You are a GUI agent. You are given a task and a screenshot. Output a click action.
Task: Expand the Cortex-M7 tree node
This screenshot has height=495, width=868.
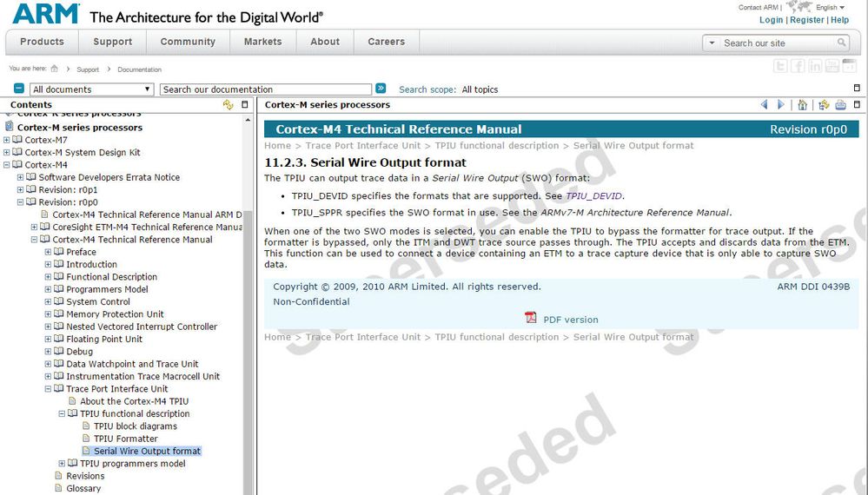click(x=7, y=140)
